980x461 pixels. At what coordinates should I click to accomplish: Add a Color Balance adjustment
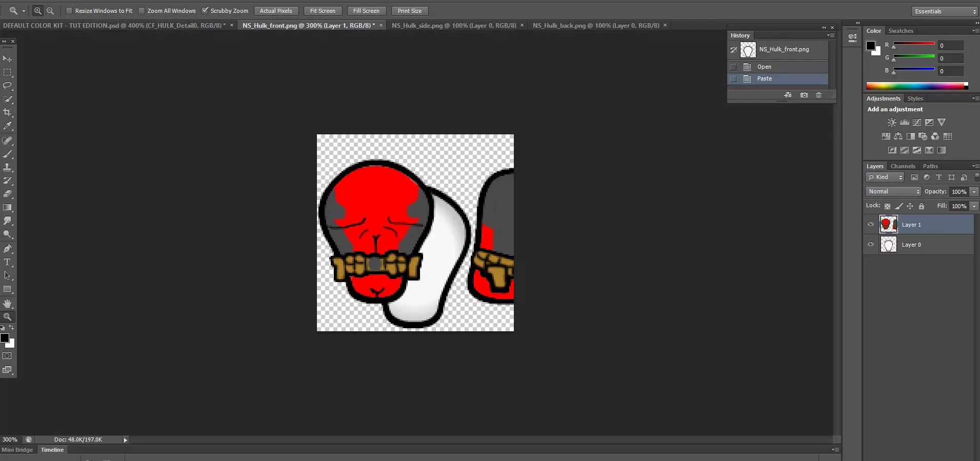(x=898, y=136)
